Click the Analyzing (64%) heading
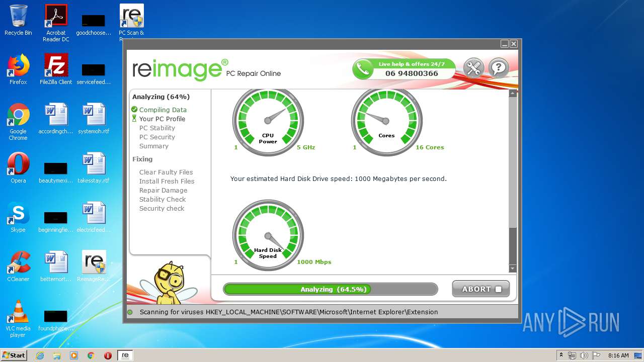 click(161, 97)
